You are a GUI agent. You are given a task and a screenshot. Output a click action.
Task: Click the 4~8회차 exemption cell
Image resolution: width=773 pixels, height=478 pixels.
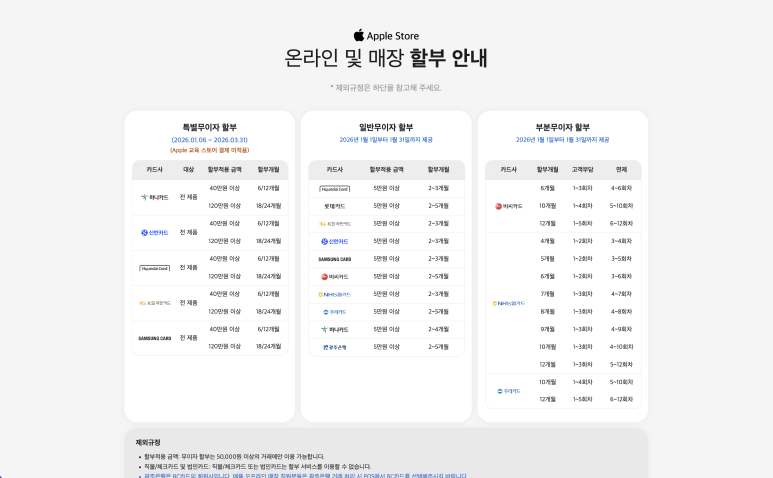tap(621, 312)
